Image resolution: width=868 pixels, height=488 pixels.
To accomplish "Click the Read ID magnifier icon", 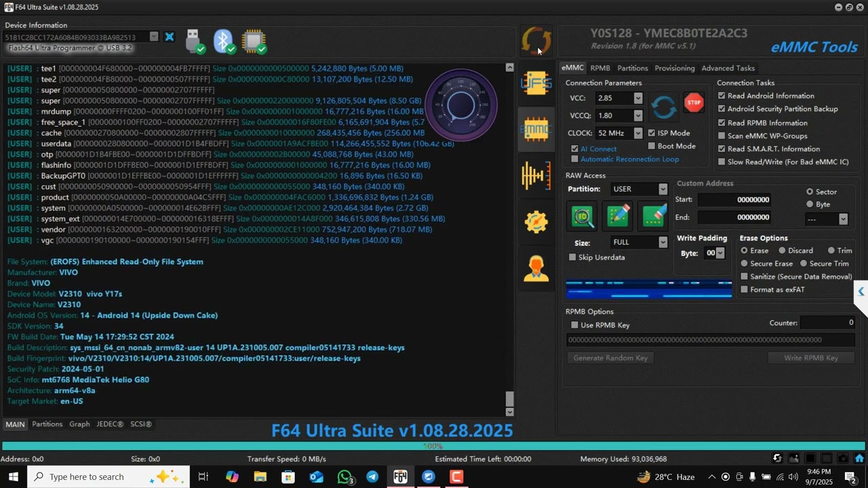I will 582,216.
